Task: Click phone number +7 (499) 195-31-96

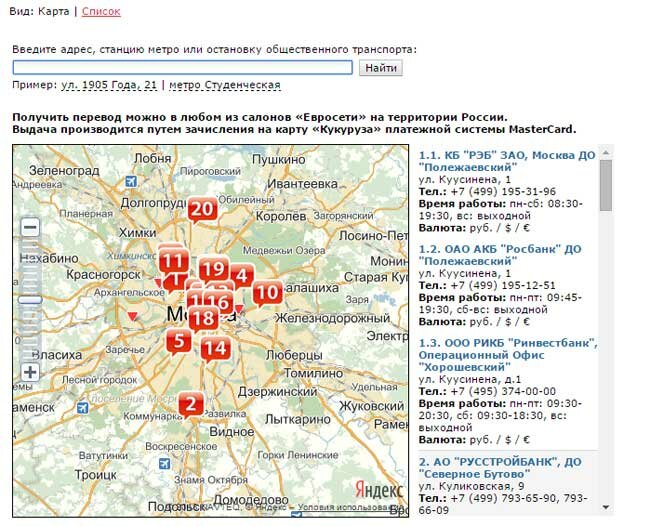Action: pos(503,191)
